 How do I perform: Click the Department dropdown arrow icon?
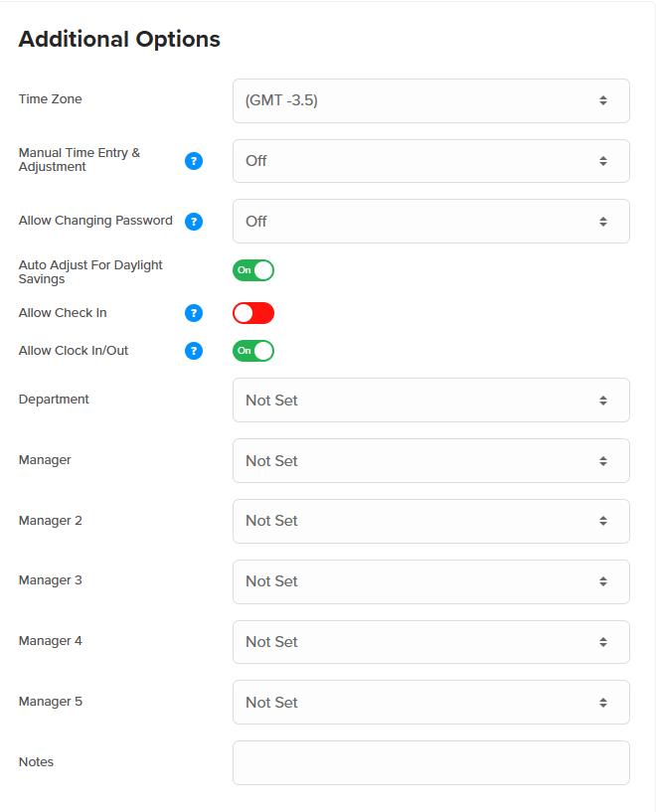coord(603,401)
